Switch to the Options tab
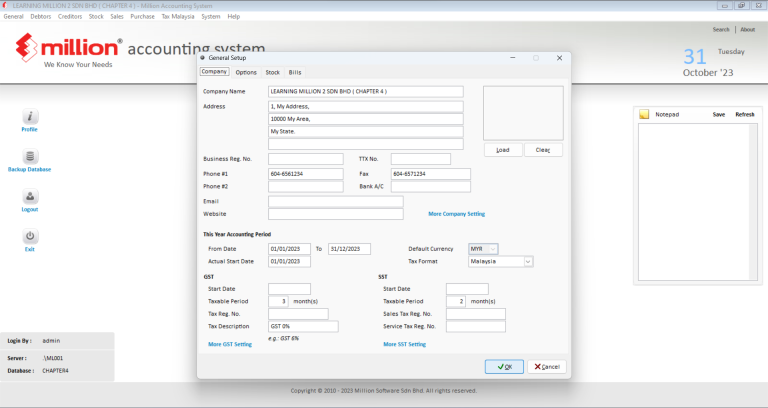 click(246, 72)
